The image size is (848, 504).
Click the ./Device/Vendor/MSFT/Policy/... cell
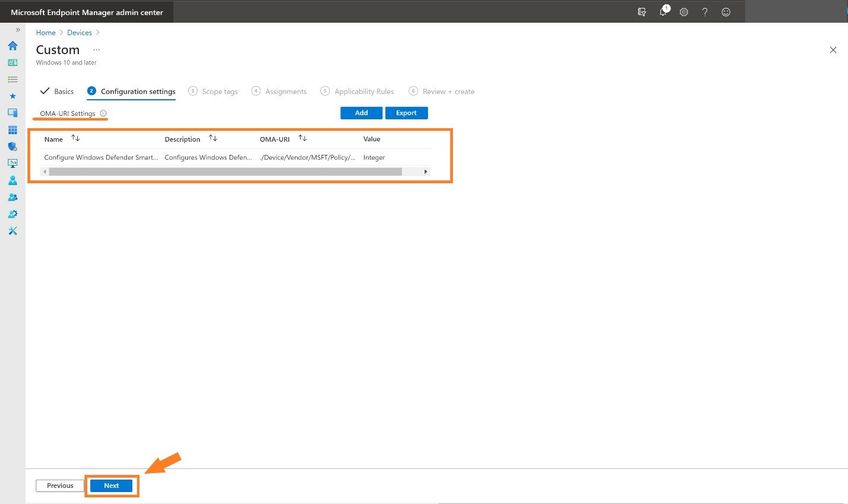tap(308, 157)
